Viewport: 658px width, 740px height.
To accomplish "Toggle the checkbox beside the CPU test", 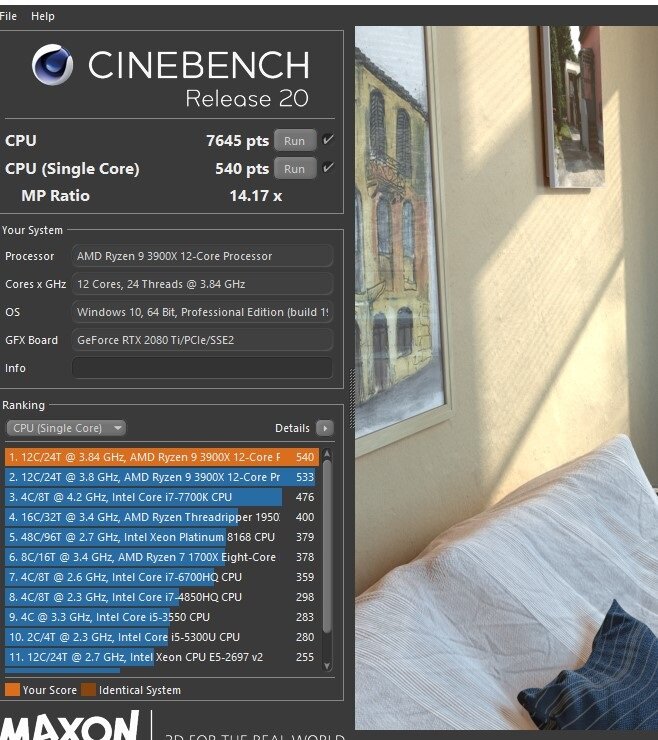I will 328,140.
